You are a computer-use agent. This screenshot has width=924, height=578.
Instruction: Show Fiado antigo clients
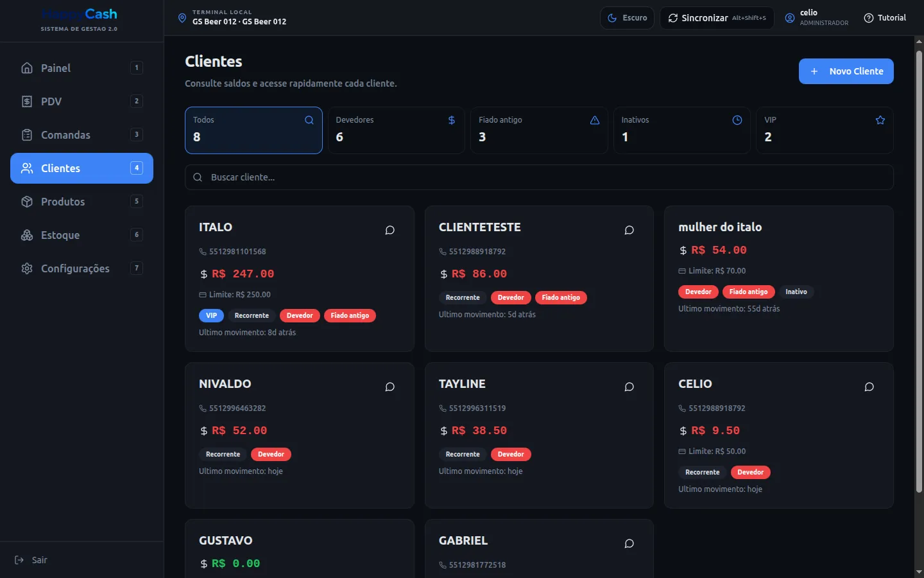coord(539,130)
